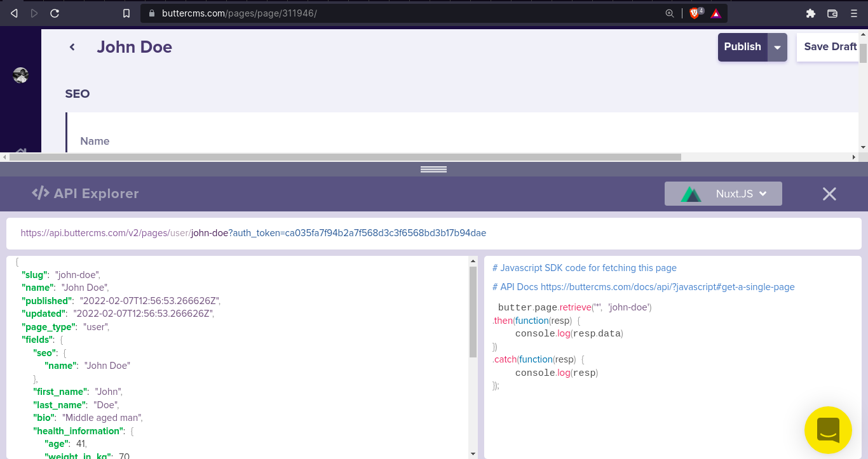
Task: Click the API request URL field
Action: click(434, 233)
